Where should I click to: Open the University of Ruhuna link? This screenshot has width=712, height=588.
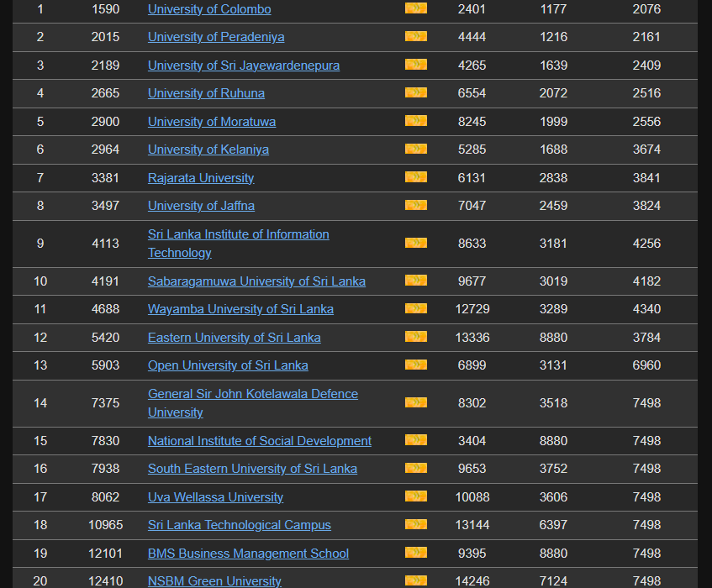[x=206, y=93]
